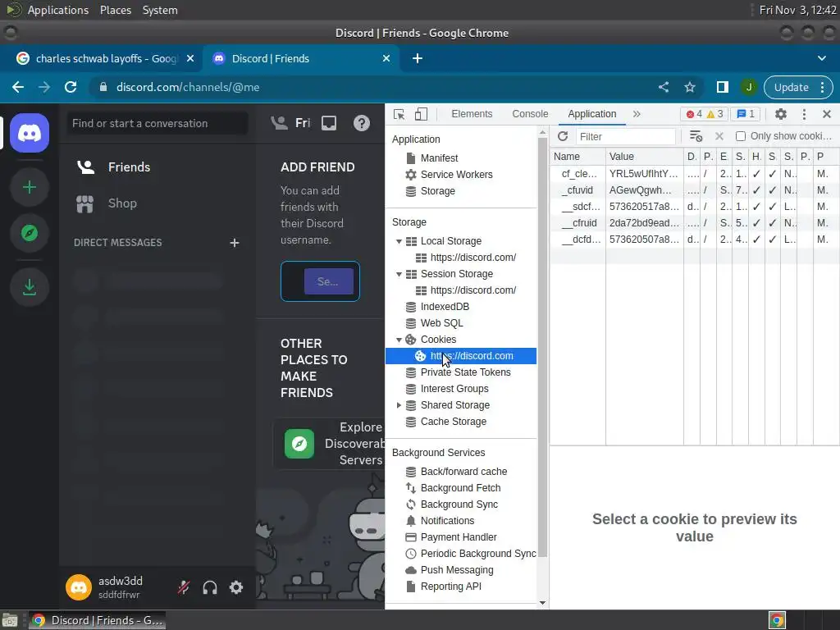Toggle deafen with headphones icon
The width and height of the screenshot is (840, 630).
[210, 587]
